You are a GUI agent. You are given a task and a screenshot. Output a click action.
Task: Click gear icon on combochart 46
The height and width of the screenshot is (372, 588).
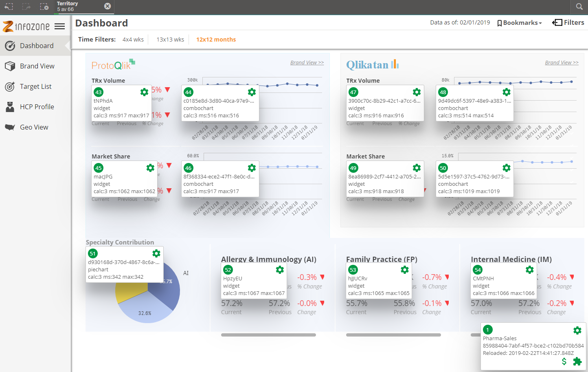pyautogui.click(x=252, y=168)
